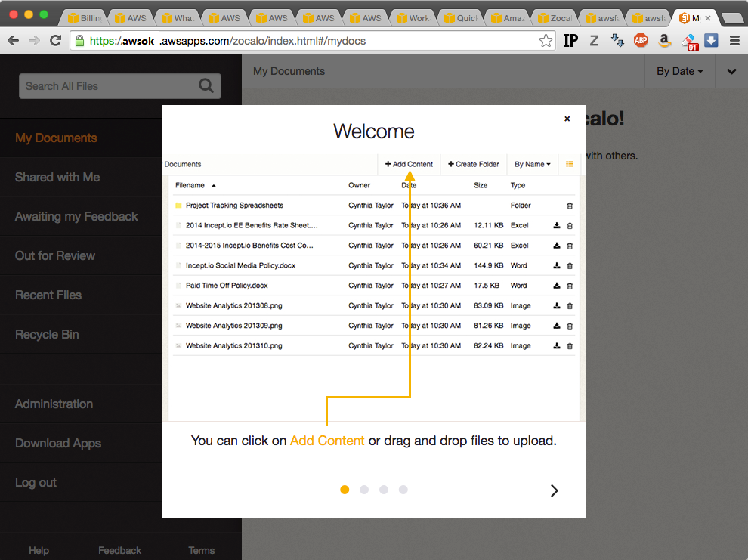Download 2014-2015 Incept.io Benefits Cost file
748x560 pixels.
[x=556, y=246]
